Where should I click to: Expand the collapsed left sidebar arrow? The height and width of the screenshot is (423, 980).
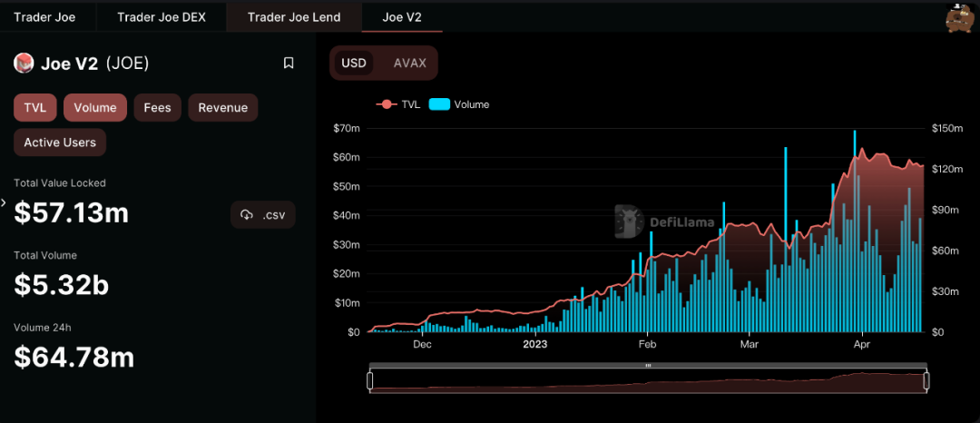coord(4,202)
